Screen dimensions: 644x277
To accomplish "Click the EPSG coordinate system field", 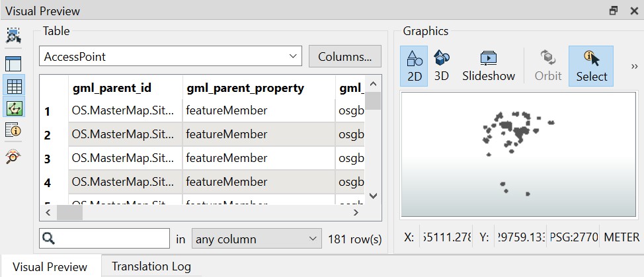I will coord(573,237).
